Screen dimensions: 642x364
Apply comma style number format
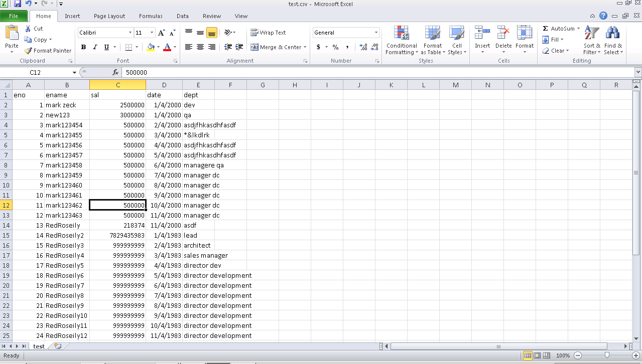coord(347,47)
